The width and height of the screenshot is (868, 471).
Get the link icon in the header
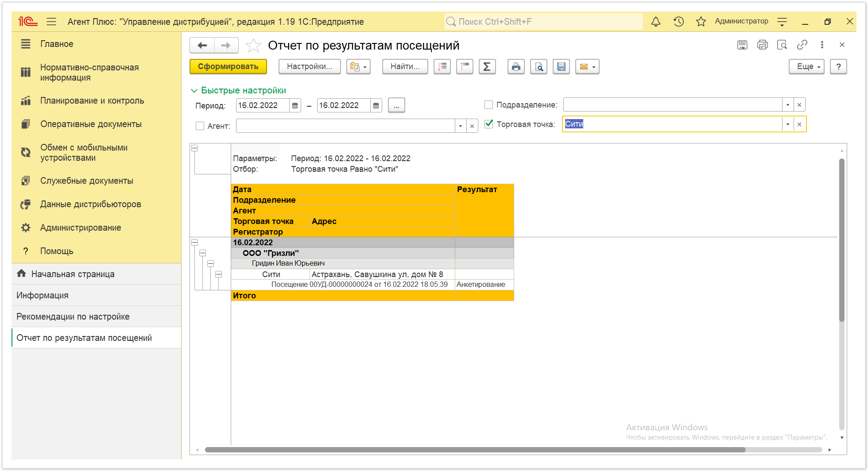tap(802, 45)
